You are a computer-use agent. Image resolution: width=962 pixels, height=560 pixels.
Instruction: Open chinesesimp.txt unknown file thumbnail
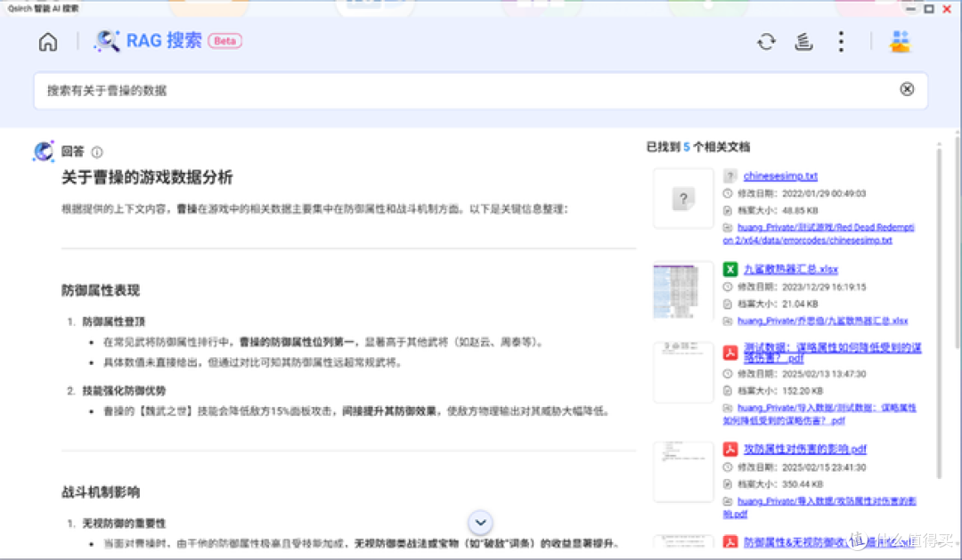683,199
